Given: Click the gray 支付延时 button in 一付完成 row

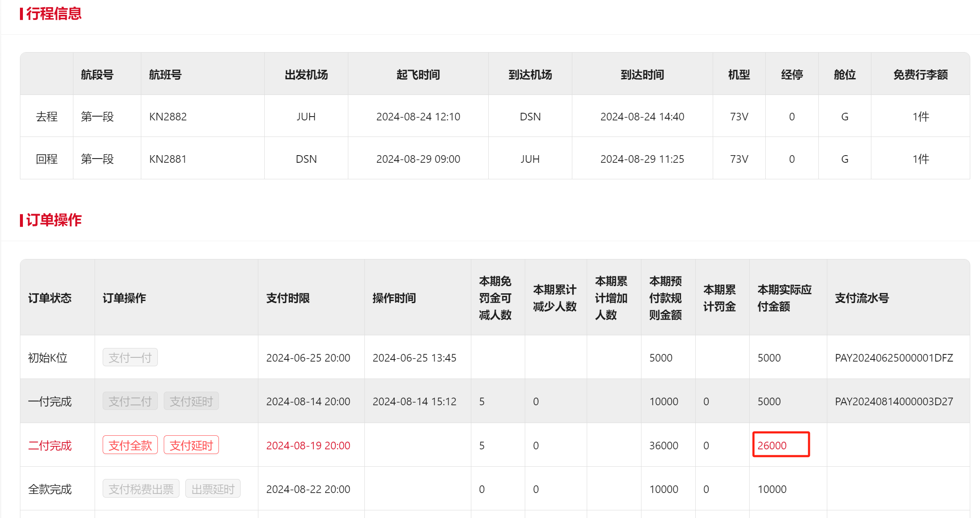Looking at the screenshot, I should click(191, 401).
